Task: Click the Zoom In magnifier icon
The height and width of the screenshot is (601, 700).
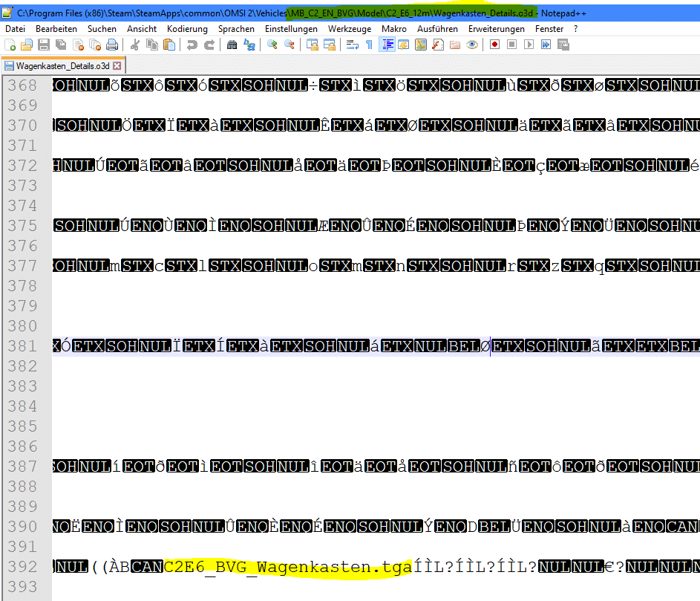Action: [272, 45]
